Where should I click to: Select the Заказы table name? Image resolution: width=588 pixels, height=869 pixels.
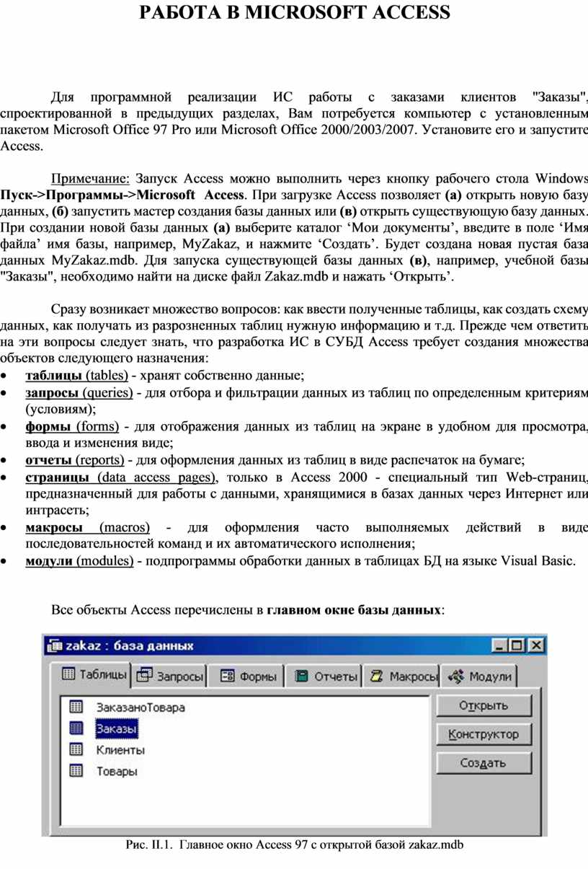116,729
